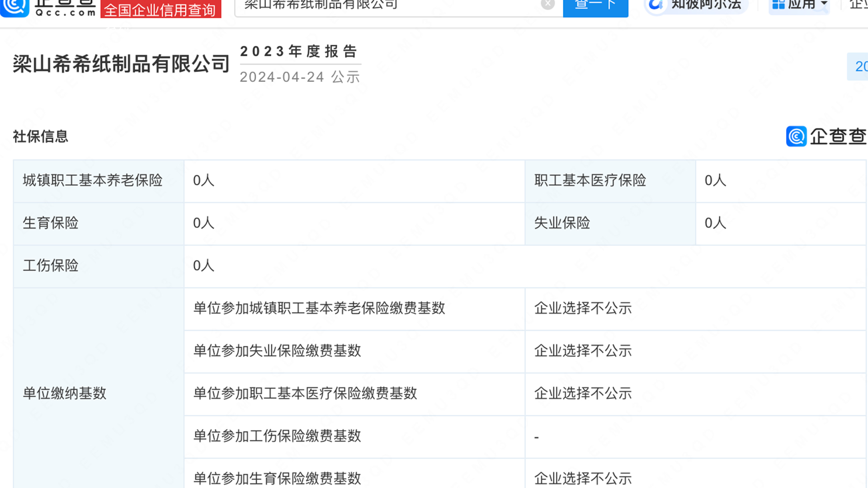Click the 全国企业信用查询 banner
The height and width of the screenshot is (488, 868).
(160, 9)
